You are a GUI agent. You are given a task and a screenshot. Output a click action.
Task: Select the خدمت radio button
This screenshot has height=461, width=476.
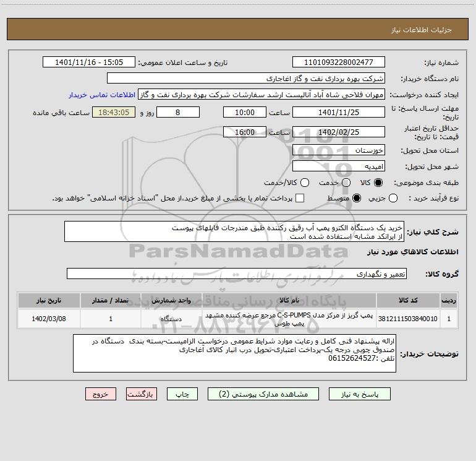pyautogui.click(x=346, y=183)
